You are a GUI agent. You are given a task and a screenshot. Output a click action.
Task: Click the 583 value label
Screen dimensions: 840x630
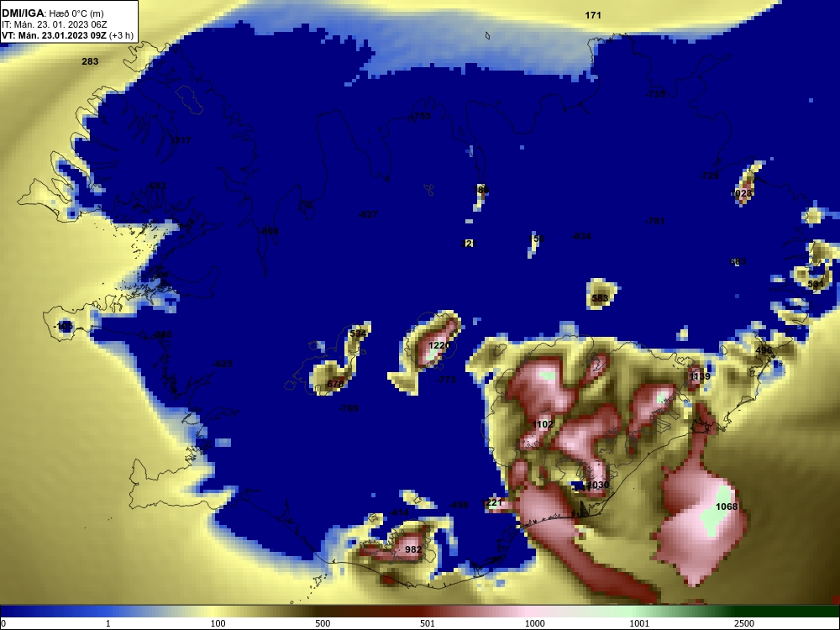pos(600,298)
